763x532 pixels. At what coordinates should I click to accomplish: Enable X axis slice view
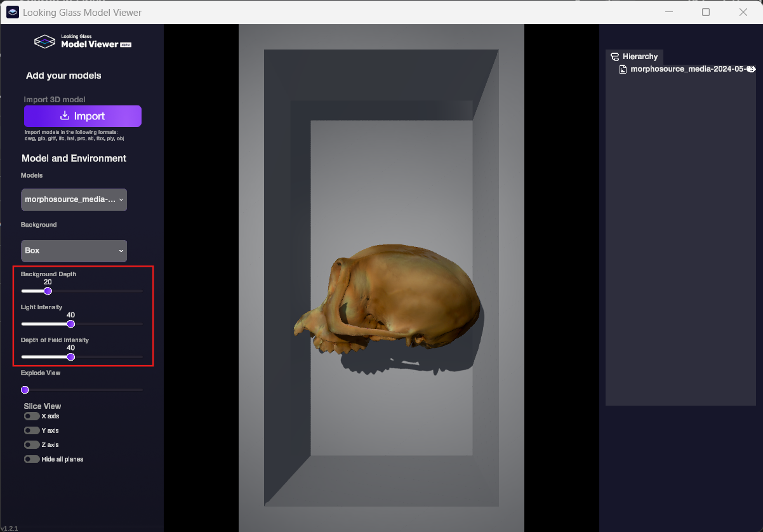tap(32, 416)
